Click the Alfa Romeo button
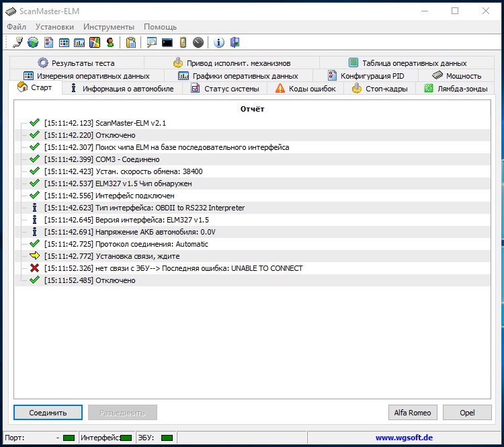 point(413,413)
